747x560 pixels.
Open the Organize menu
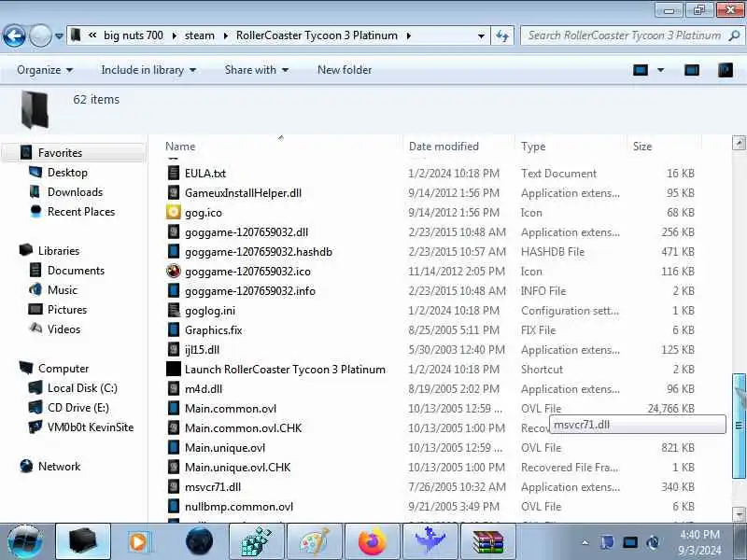tap(45, 70)
